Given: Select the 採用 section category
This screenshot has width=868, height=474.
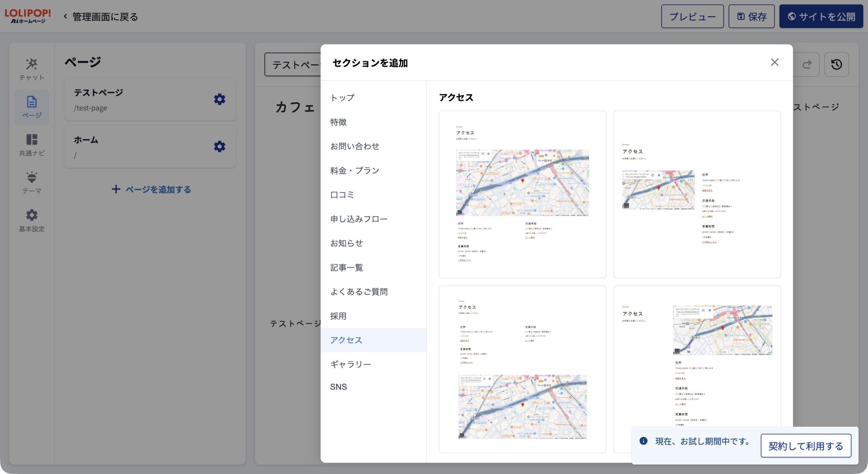Looking at the screenshot, I should [x=373, y=316].
